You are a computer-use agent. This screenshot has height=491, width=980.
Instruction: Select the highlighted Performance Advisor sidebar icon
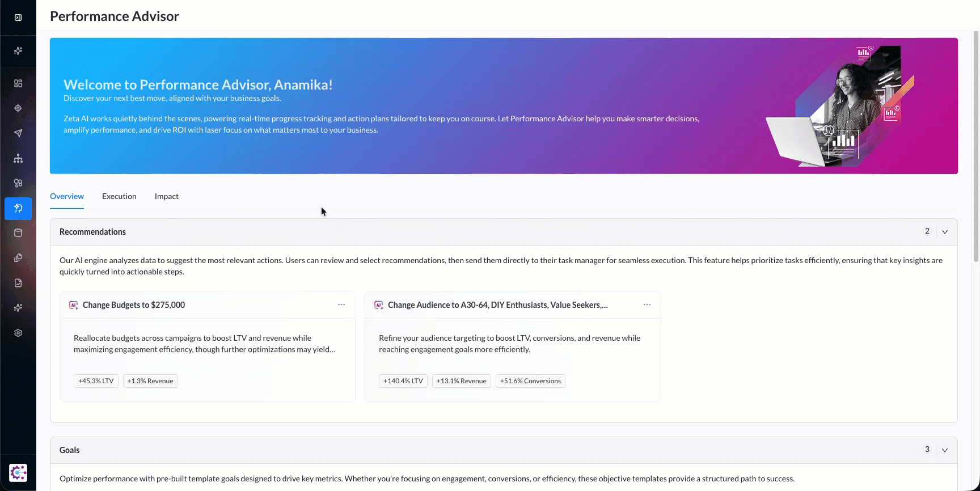18,208
